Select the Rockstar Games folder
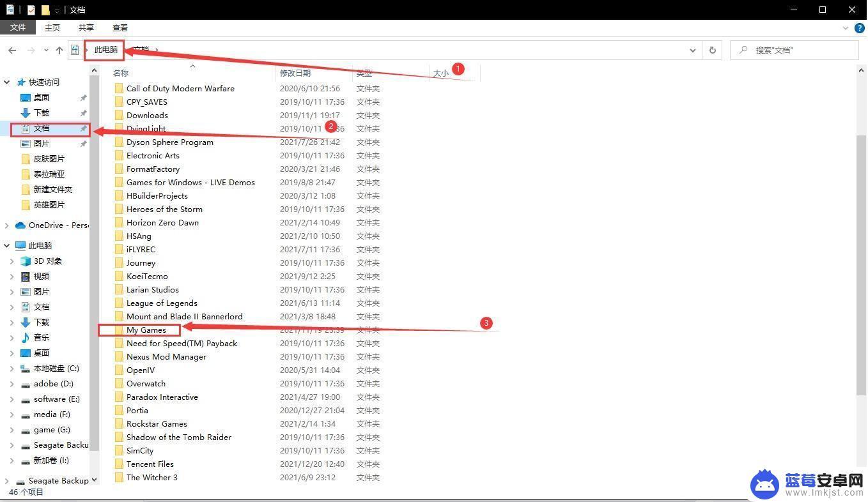This screenshot has width=868, height=502. pyautogui.click(x=157, y=424)
